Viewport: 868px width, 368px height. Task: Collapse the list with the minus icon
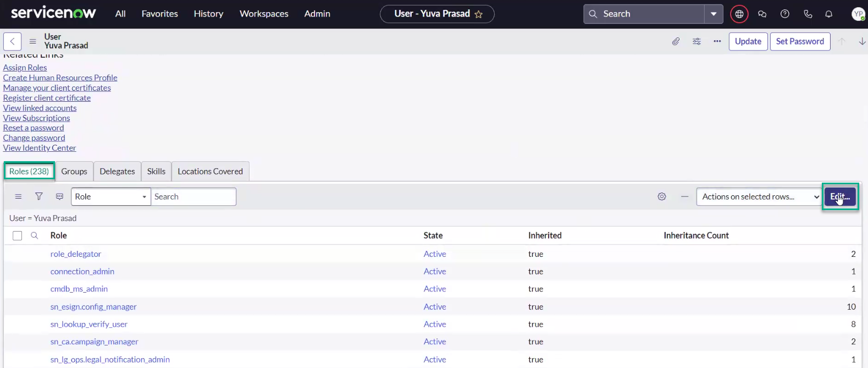tap(684, 196)
